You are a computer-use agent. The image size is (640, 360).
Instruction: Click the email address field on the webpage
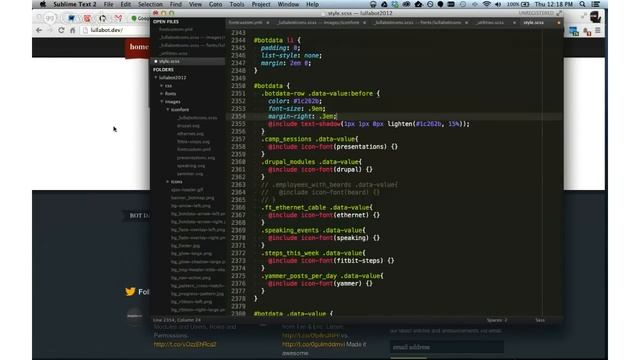[x=447, y=347]
